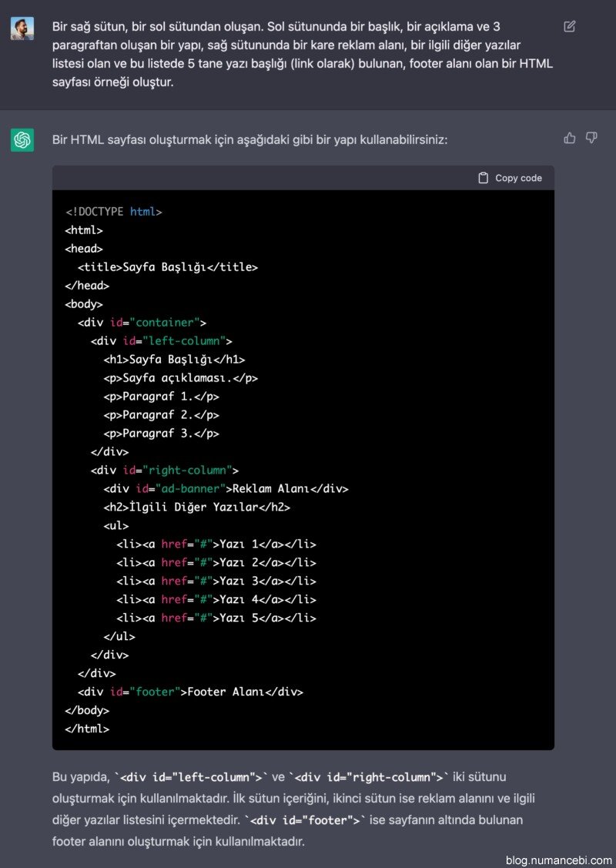616x868 pixels.
Task: Click inline code "right-column" in the explanation paragraph
Action: [370, 777]
